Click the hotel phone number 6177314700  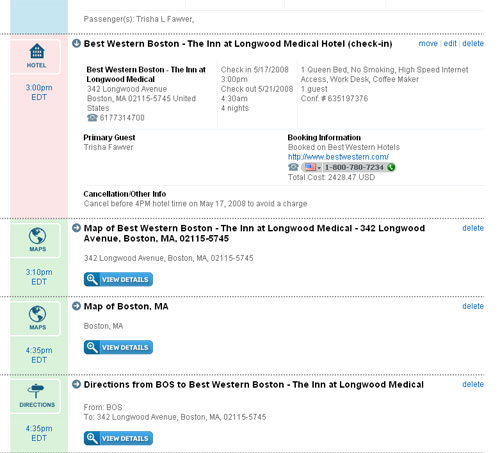point(122,118)
